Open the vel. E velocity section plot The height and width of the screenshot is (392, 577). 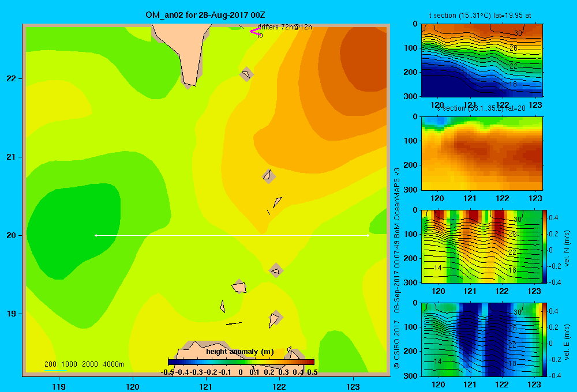tap(482, 340)
